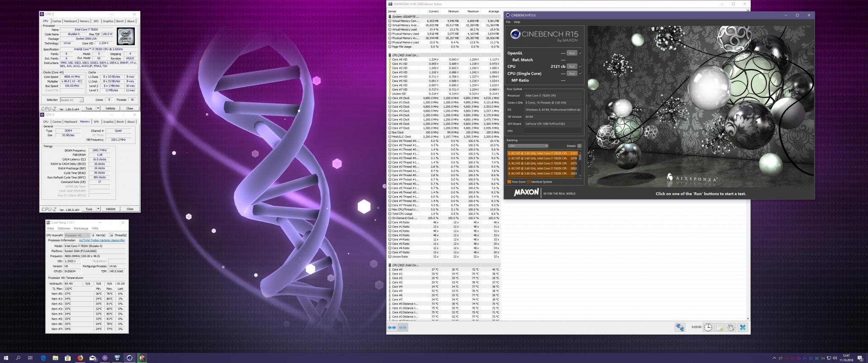
Task: Click the blue X close-sensors icon in HWiNFO
Action: click(743, 327)
